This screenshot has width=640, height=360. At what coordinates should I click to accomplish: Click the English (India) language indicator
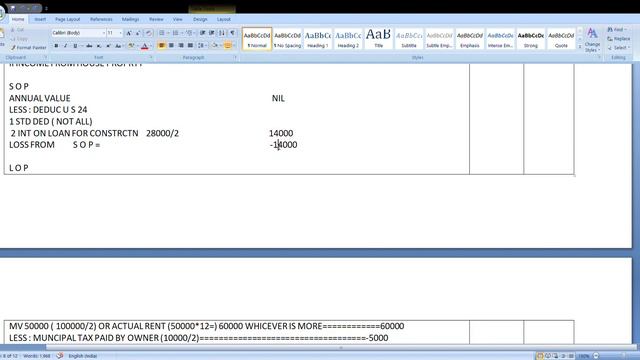click(82, 356)
